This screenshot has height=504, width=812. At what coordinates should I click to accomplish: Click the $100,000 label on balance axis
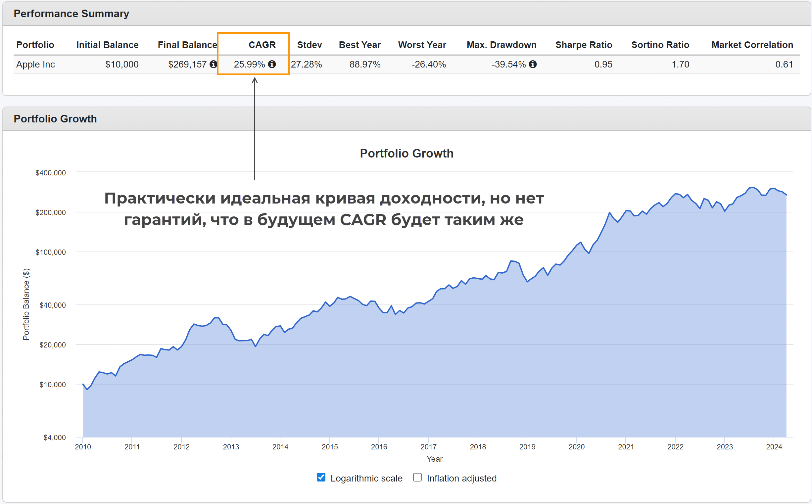pos(51,252)
